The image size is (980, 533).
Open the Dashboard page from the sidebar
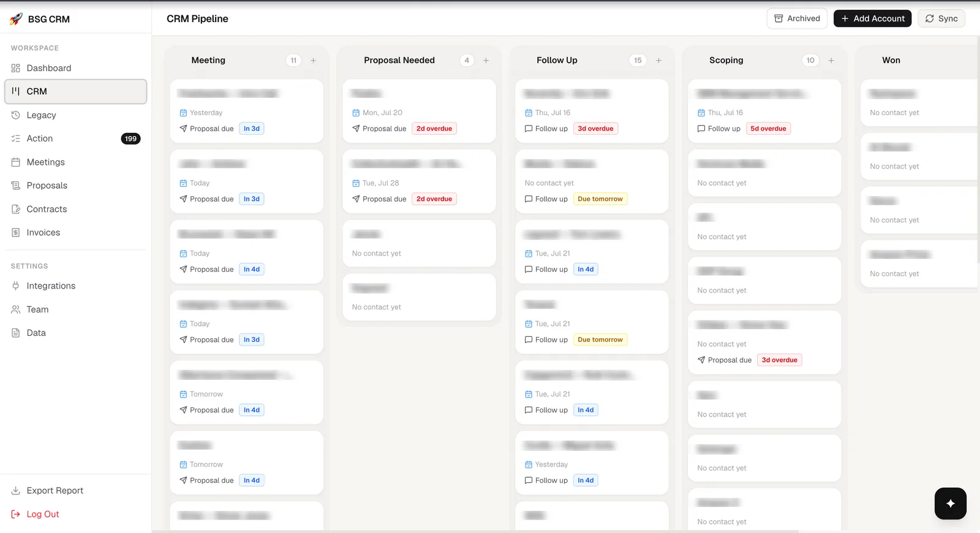[x=76, y=68]
